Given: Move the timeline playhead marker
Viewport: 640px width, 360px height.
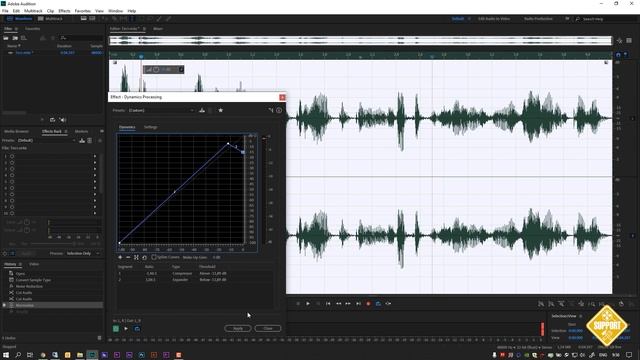Looking at the screenshot, I should point(141,56).
